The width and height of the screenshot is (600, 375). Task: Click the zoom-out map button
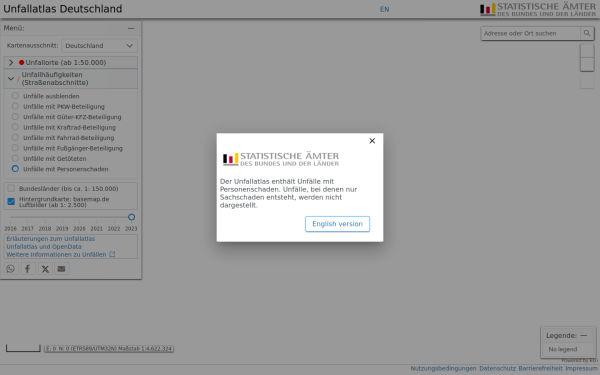click(x=587, y=64)
